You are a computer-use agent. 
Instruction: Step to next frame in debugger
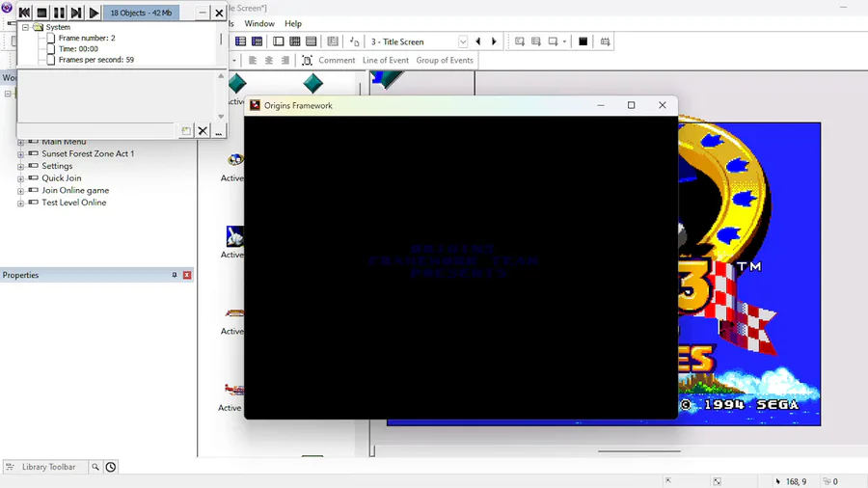click(76, 13)
